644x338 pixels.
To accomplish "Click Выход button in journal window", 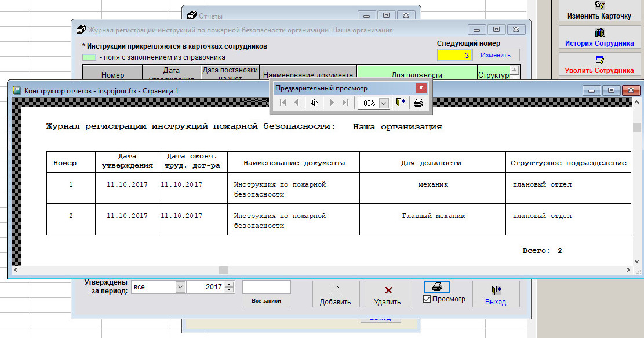I will (x=496, y=295).
